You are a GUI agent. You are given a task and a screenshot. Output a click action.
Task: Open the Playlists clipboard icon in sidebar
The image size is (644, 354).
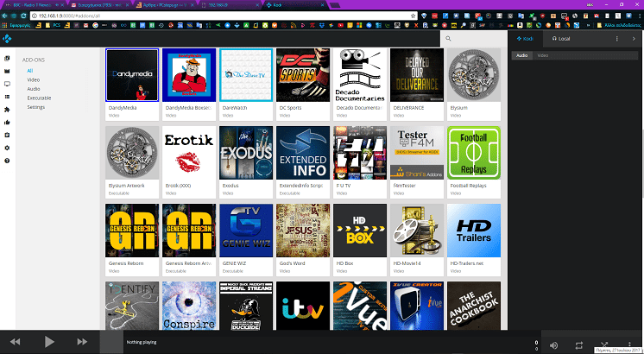coord(7,135)
